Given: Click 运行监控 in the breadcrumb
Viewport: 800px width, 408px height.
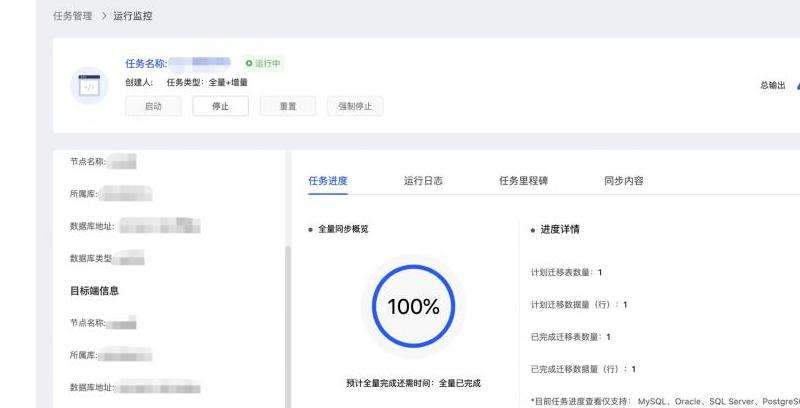Looking at the screenshot, I should pyautogui.click(x=133, y=16).
